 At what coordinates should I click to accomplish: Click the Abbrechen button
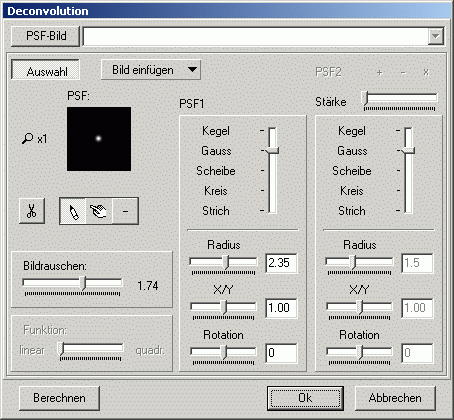(x=395, y=398)
